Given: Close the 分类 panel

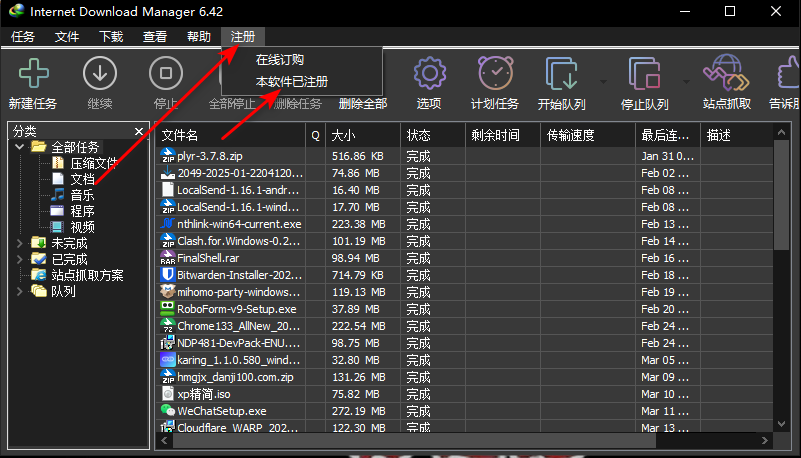Looking at the screenshot, I should [x=138, y=132].
